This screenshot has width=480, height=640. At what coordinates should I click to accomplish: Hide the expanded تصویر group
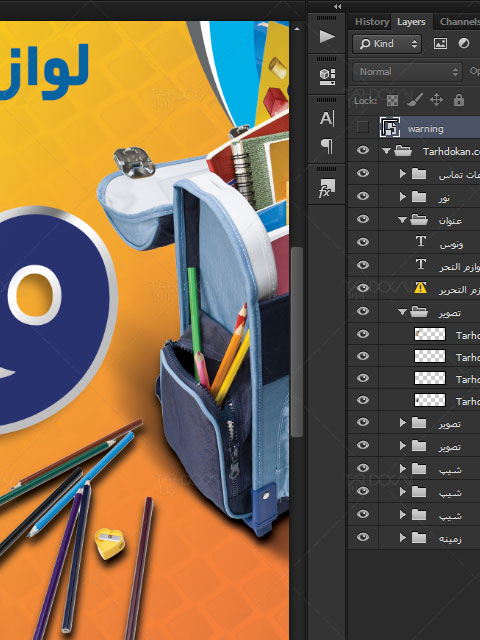[x=362, y=311]
